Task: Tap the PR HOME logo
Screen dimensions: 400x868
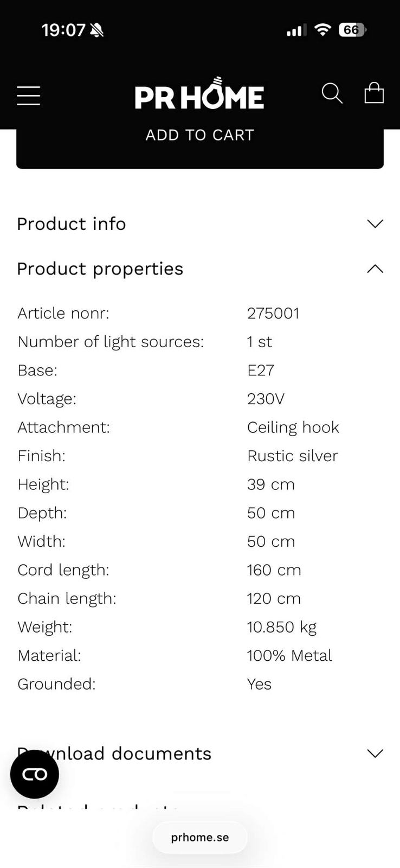Action: [x=199, y=94]
